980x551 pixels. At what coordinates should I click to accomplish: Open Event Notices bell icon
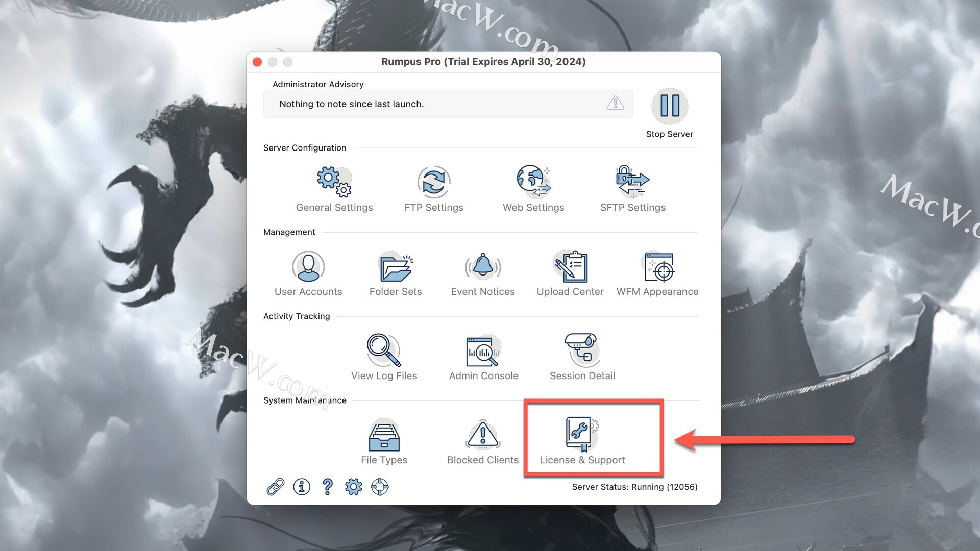coord(483,266)
